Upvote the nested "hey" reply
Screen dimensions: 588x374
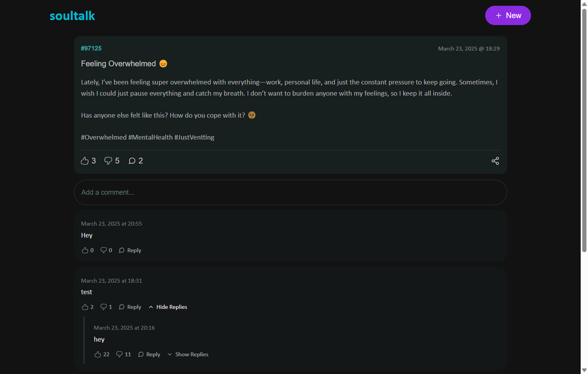pyautogui.click(x=98, y=354)
